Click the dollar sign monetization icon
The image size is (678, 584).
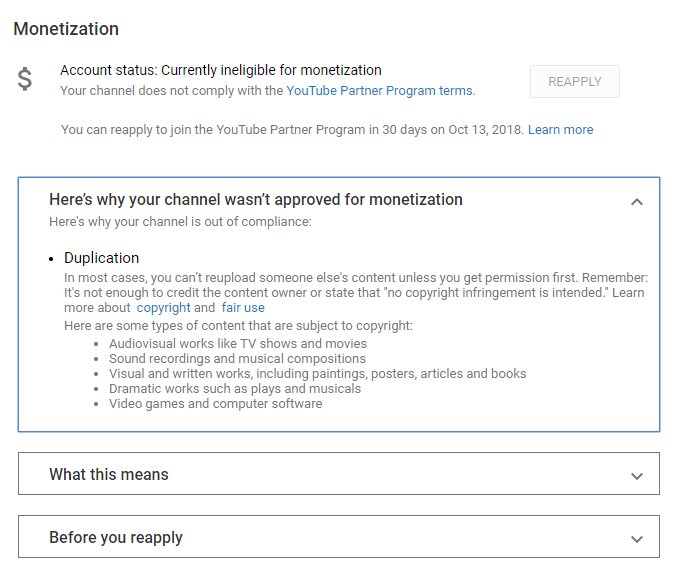pyautogui.click(x=25, y=79)
